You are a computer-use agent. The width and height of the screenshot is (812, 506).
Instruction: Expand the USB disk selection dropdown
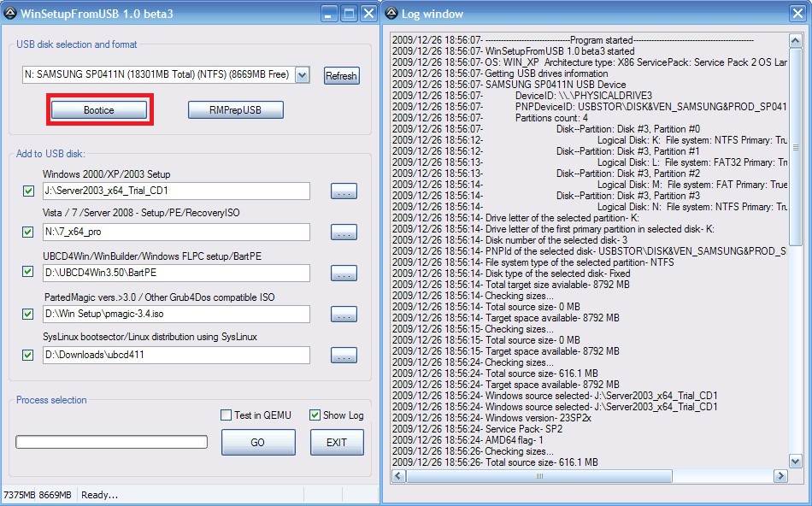302,75
